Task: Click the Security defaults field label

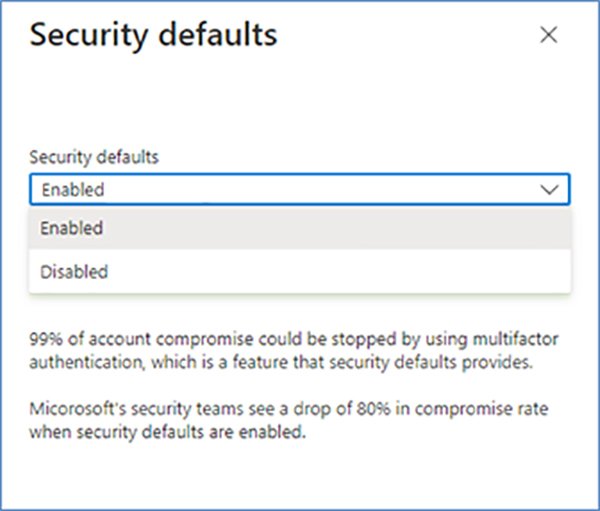Action: [x=94, y=157]
